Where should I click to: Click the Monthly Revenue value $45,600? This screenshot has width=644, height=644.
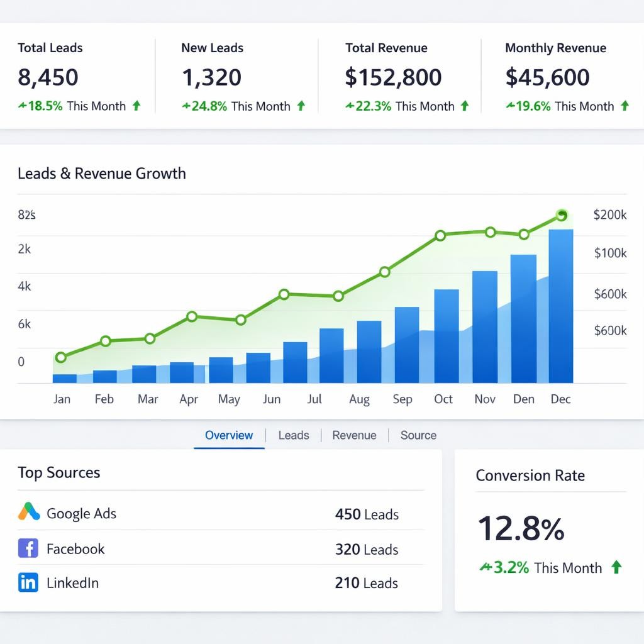click(548, 77)
